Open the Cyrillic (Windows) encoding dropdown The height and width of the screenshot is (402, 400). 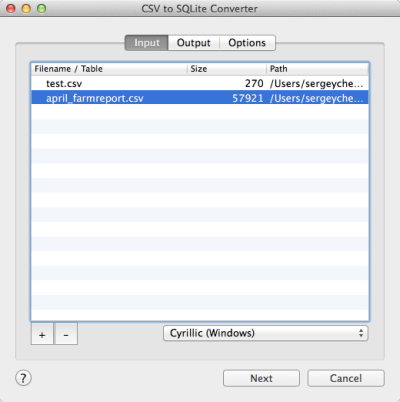pyautogui.click(x=266, y=333)
